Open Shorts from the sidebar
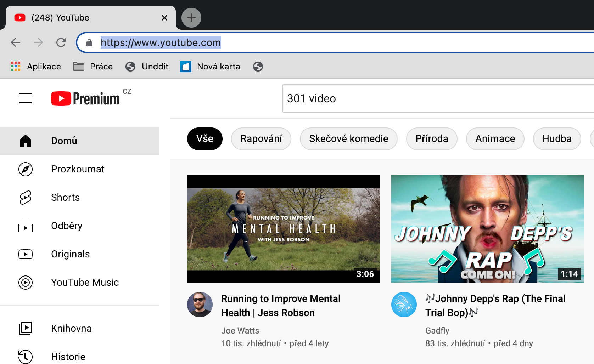 pyautogui.click(x=65, y=198)
